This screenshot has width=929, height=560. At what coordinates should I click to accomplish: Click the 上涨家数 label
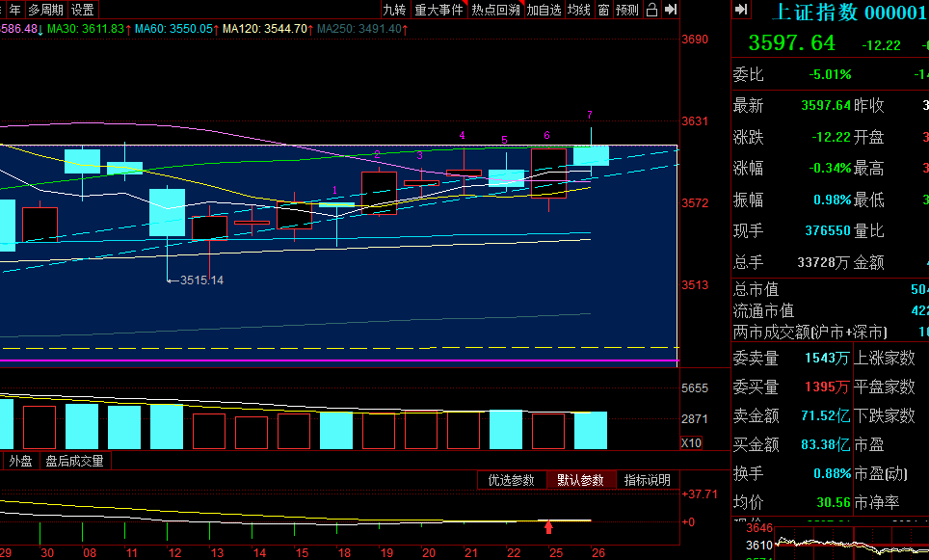pos(885,358)
